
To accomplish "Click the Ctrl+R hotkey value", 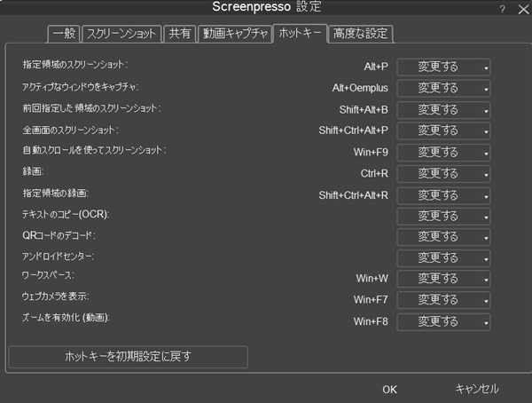I will [x=374, y=174].
